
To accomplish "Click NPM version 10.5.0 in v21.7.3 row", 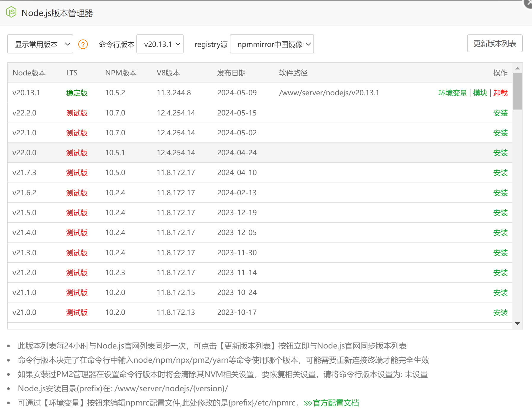I will point(115,173).
